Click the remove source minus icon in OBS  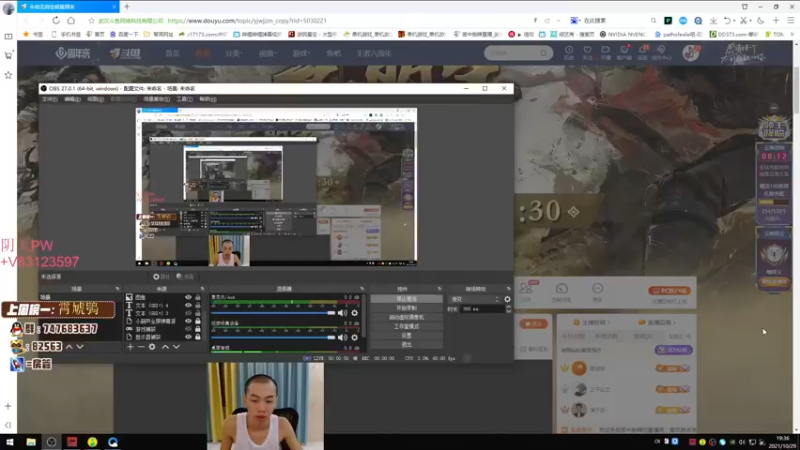(x=141, y=347)
